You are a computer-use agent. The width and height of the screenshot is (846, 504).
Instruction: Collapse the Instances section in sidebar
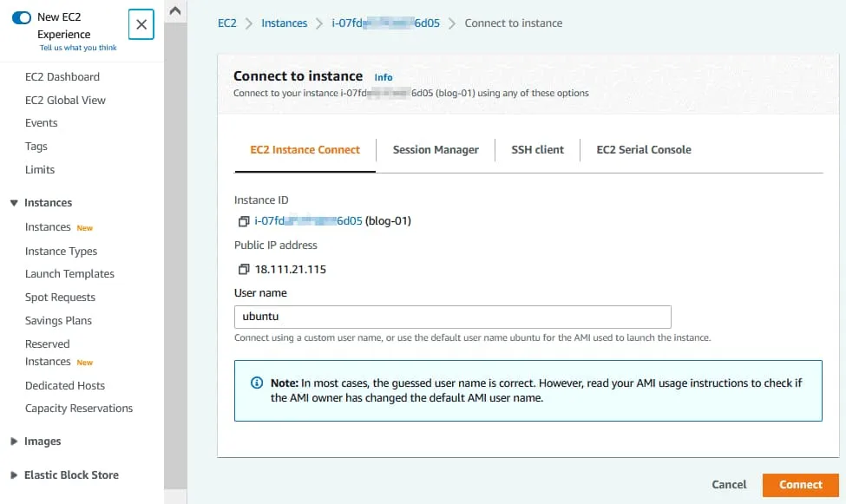click(x=14, y=203)
